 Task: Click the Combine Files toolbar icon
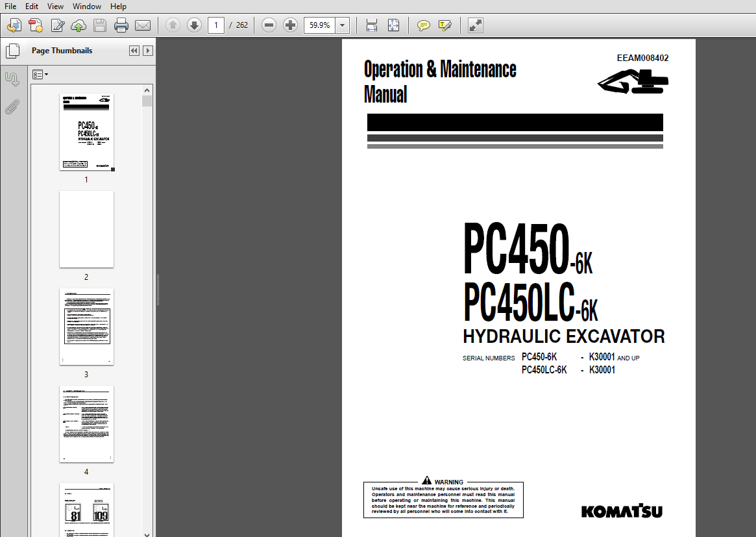36,25
